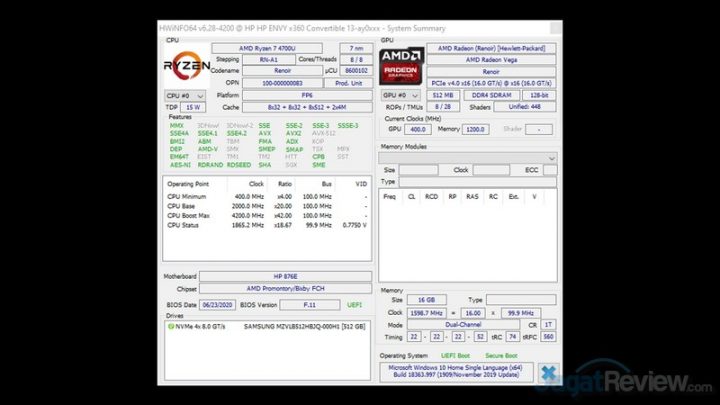Click the Prod. Unit field
The height and width of the screenshot is (405, 720).
[349, 83]
